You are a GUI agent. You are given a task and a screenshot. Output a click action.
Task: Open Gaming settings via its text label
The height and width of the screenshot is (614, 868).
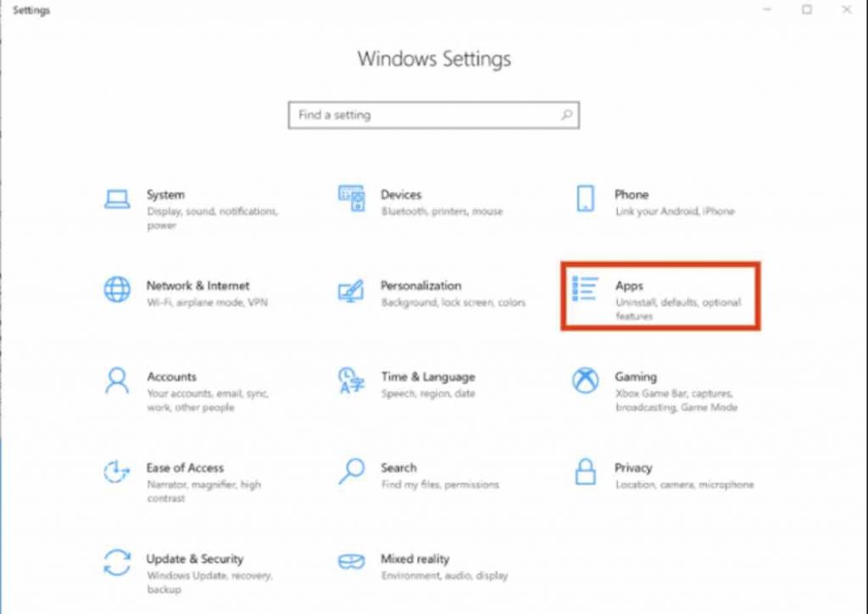tap(636, 377)
